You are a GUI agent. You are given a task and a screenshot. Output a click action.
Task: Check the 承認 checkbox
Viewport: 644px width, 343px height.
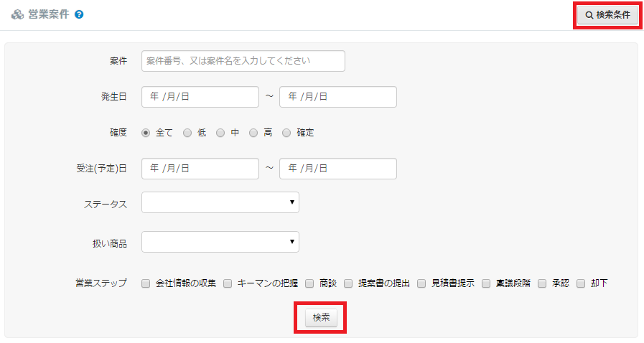point(542,283)
